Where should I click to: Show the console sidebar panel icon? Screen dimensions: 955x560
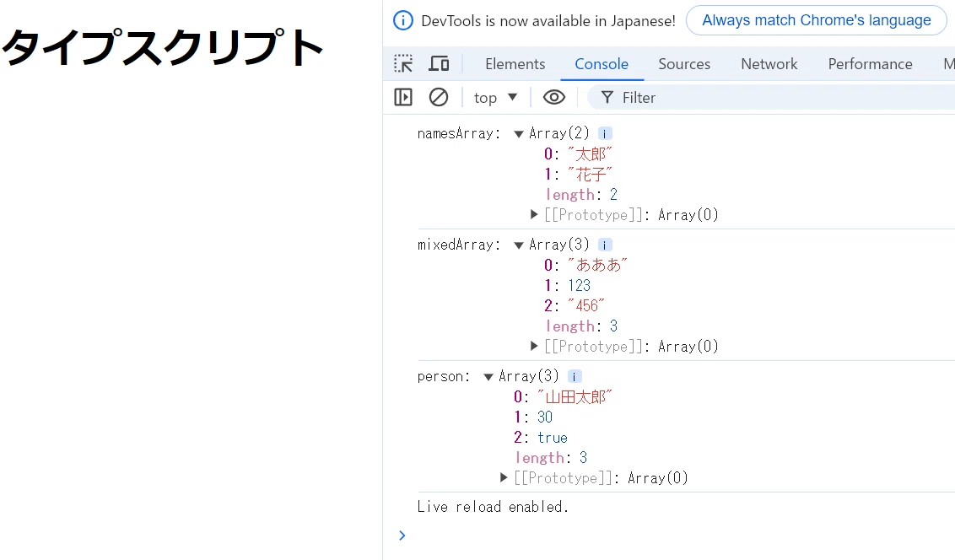(x=403, y=97)
